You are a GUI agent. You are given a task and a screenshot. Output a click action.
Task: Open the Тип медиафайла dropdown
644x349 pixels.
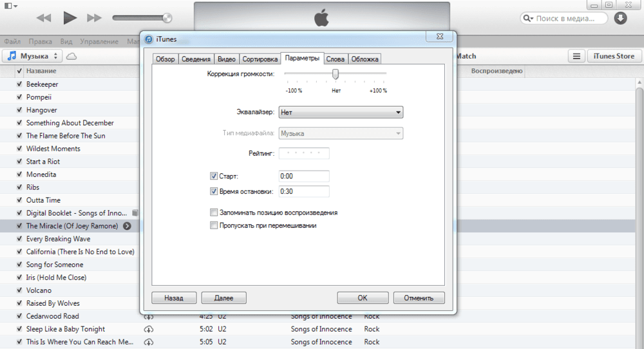click(341, 133)
